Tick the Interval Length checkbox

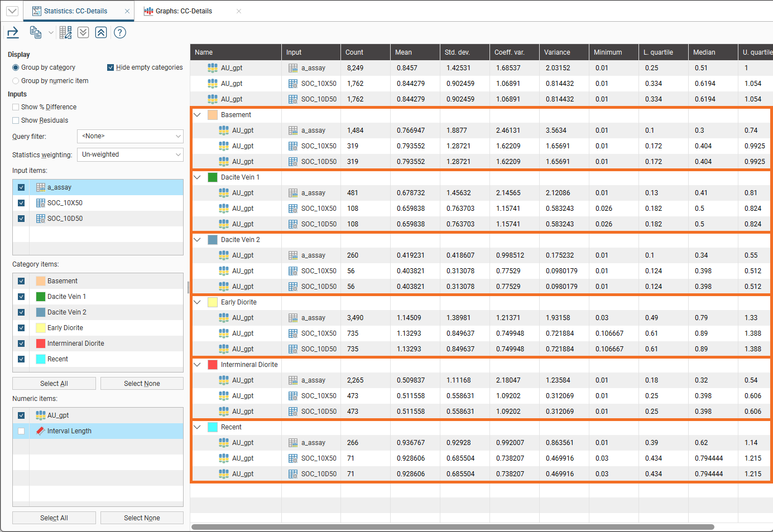pyautogui.click(x=21, y=431)
